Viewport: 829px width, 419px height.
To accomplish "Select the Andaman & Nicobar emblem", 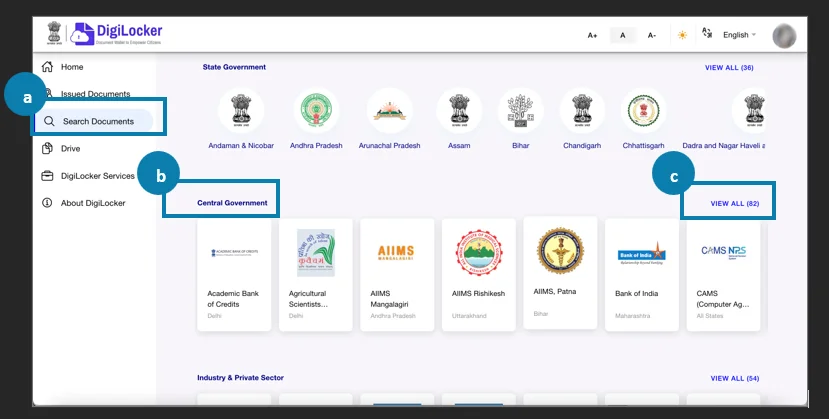I will 241,110.
